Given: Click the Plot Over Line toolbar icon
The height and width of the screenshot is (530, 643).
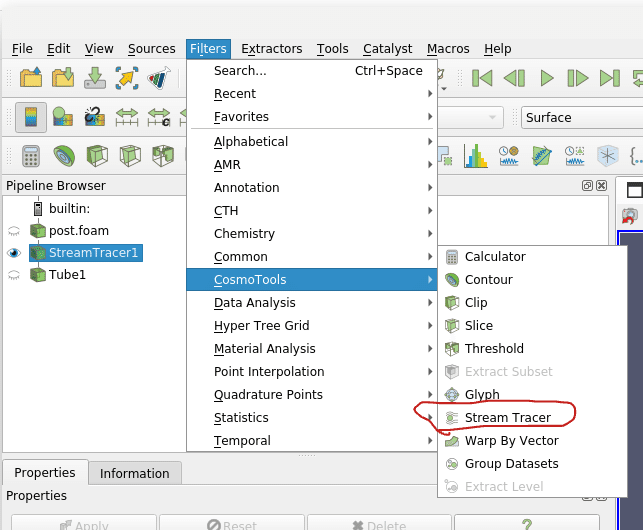Looking at the screenshot, I should point(542,156).
